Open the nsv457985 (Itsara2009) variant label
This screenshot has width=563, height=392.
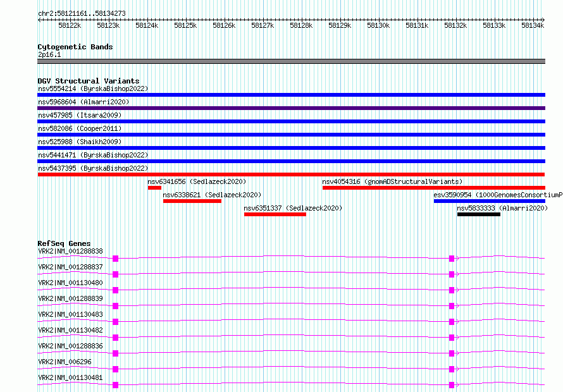[x=80, y=115]
